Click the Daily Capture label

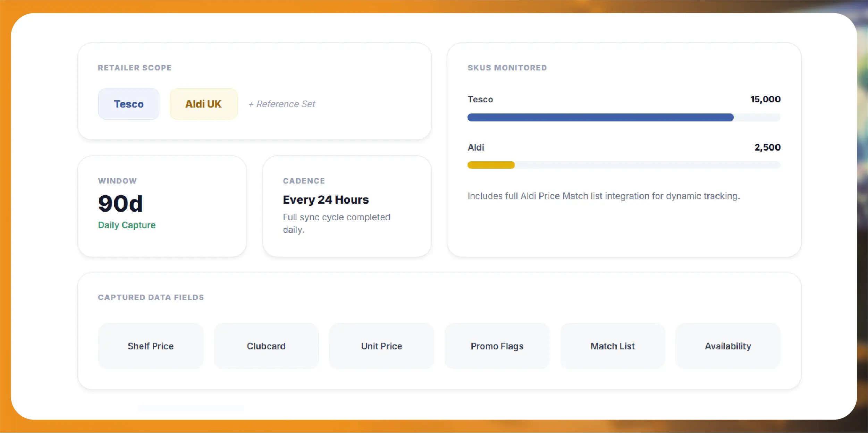(127, 225)
